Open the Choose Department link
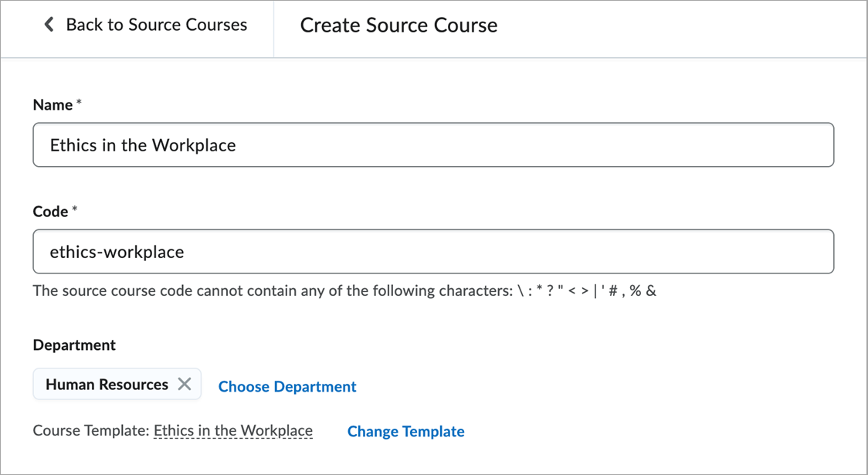 (x=287, y=386)
